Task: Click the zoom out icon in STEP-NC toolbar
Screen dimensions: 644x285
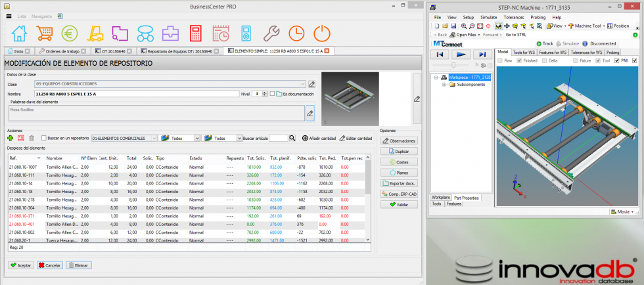Action: [x=472, y=26]
